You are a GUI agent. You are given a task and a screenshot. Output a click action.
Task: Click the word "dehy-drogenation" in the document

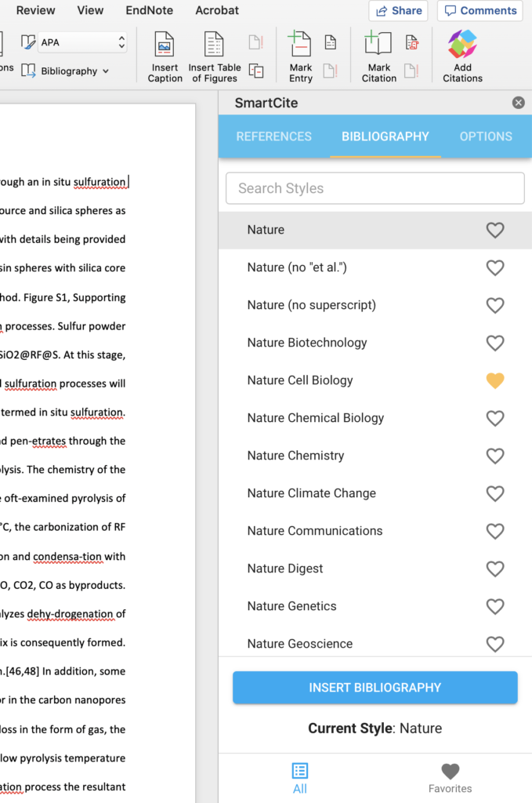(x=70, y=614)
